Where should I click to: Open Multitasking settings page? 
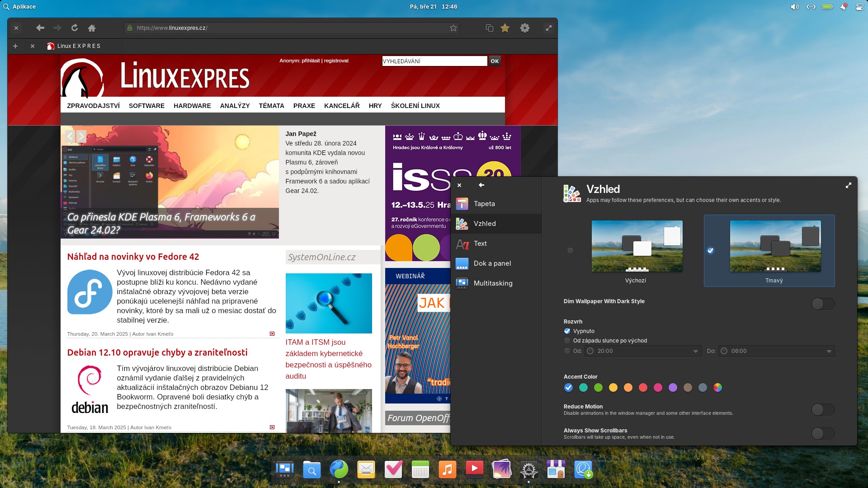click(x=496, y=283)
